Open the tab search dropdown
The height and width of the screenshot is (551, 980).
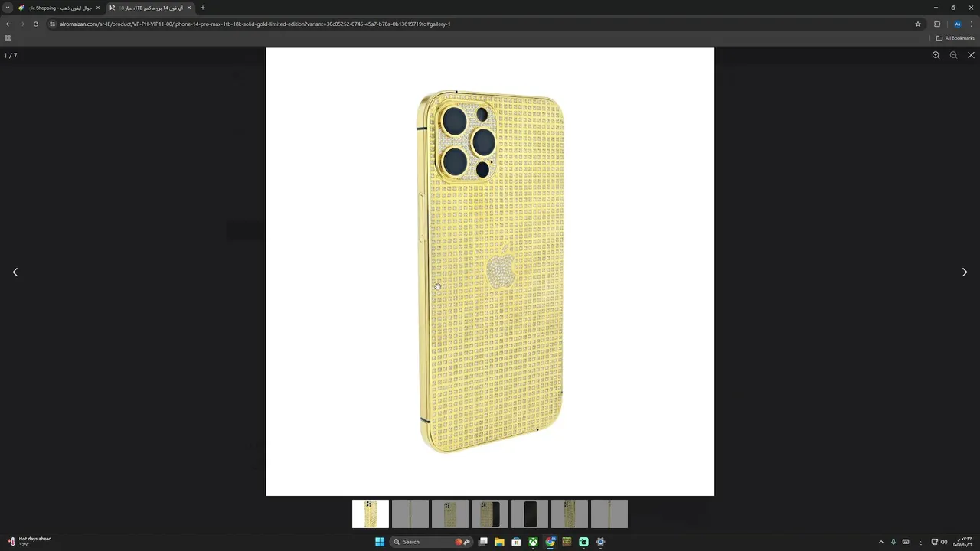coord(8,8)
